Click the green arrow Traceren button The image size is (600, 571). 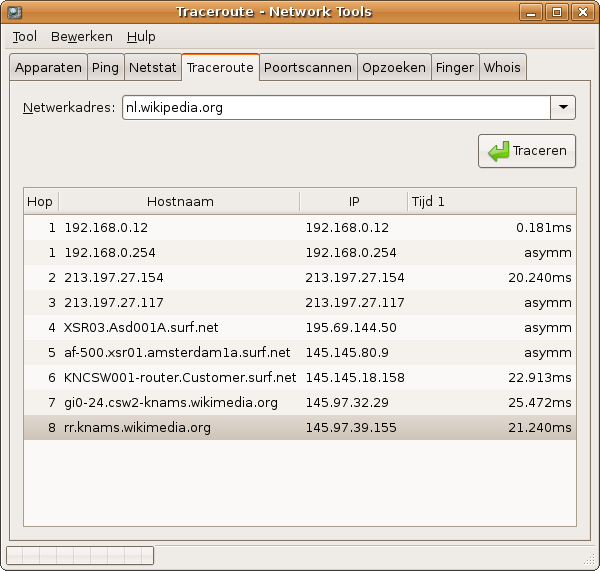(x=527, y=152)
